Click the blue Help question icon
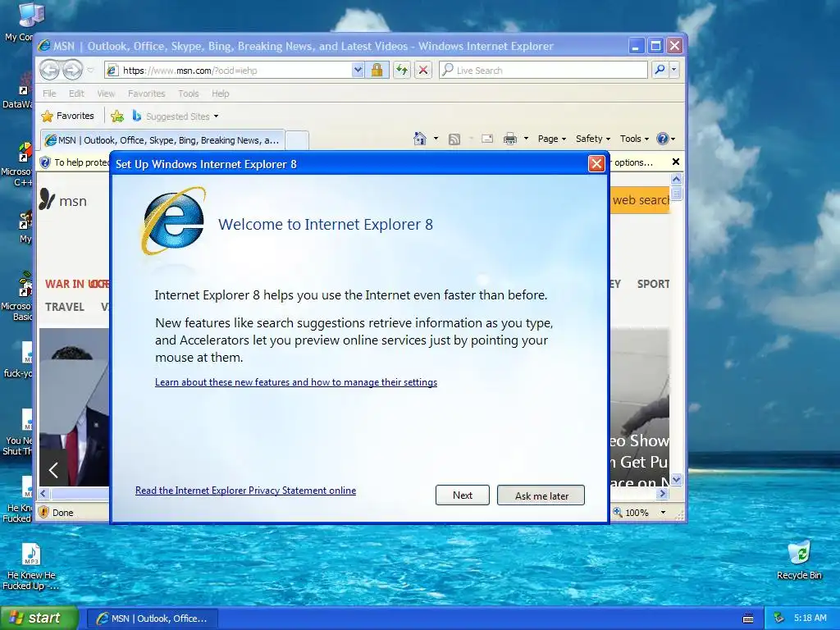Viewport: 840px width, 630px height. pos(663,139)
